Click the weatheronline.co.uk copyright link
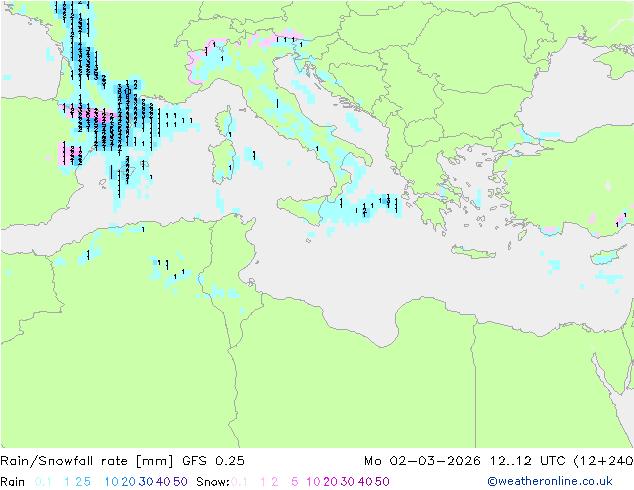The height and width of the screenshot is (490, 634). [x=549, y=481]
